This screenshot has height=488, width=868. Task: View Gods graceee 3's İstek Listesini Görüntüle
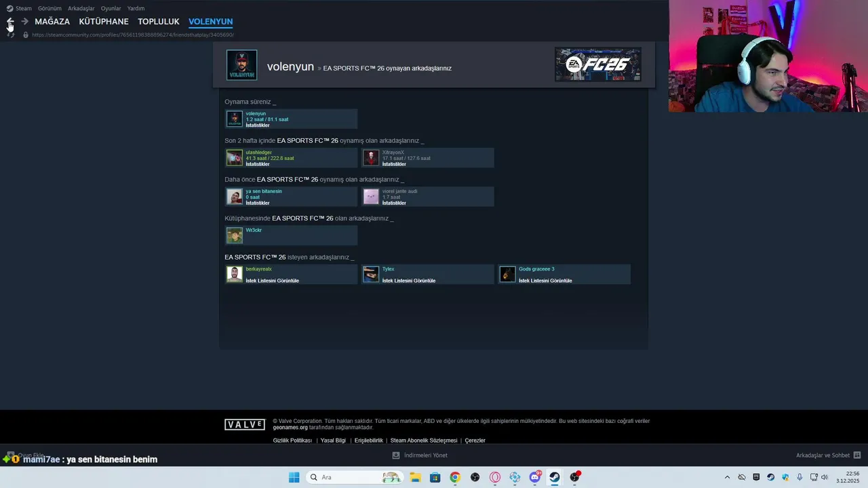(x=545, y=281)
